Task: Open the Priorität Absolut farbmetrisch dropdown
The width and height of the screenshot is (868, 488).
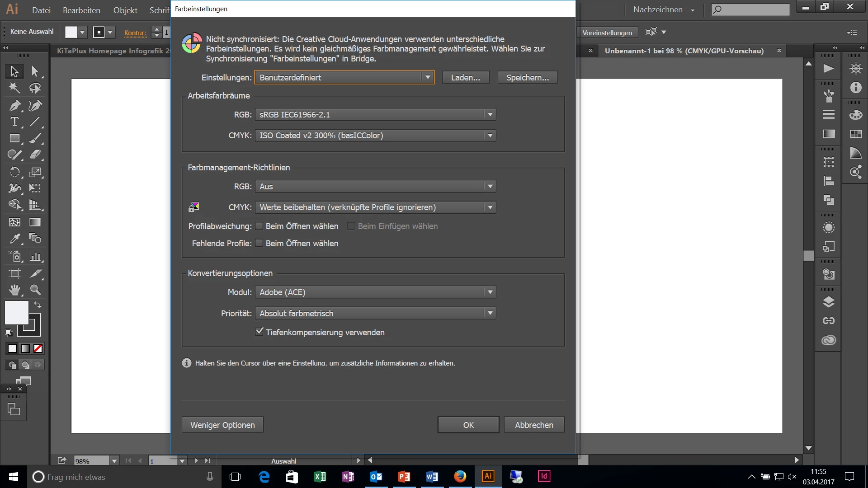Action: pos(375,313)
